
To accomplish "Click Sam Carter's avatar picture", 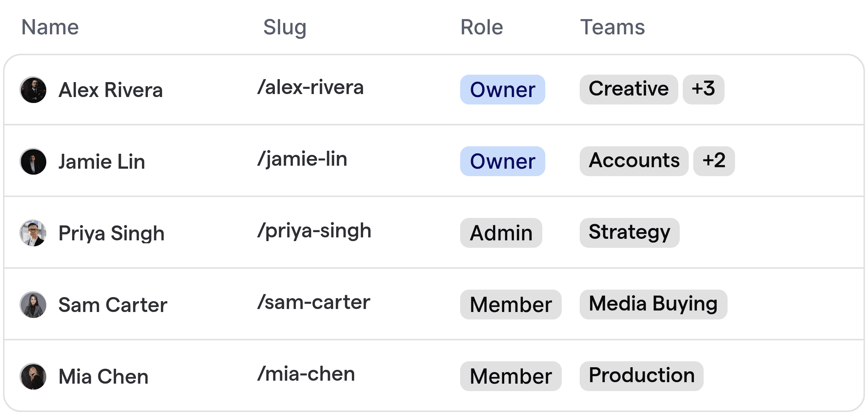I will 33,305.
